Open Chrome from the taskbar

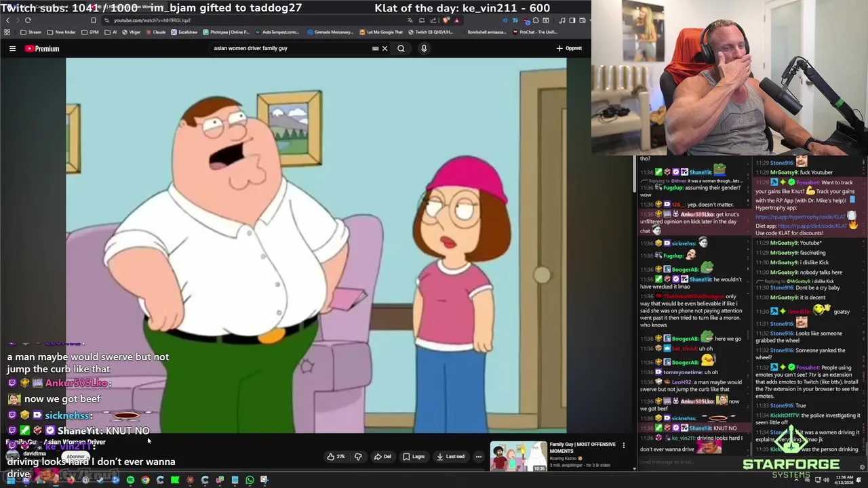(145, 480)
